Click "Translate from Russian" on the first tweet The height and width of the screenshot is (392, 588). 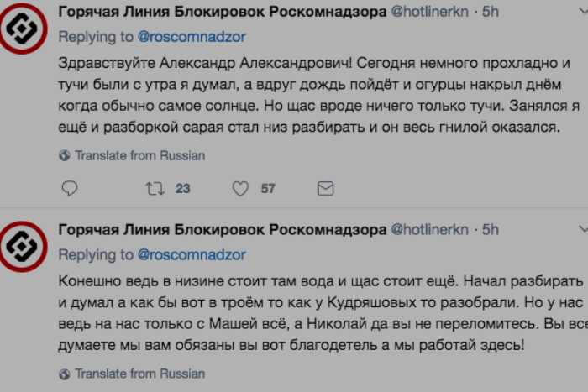[x=139, y=156]
